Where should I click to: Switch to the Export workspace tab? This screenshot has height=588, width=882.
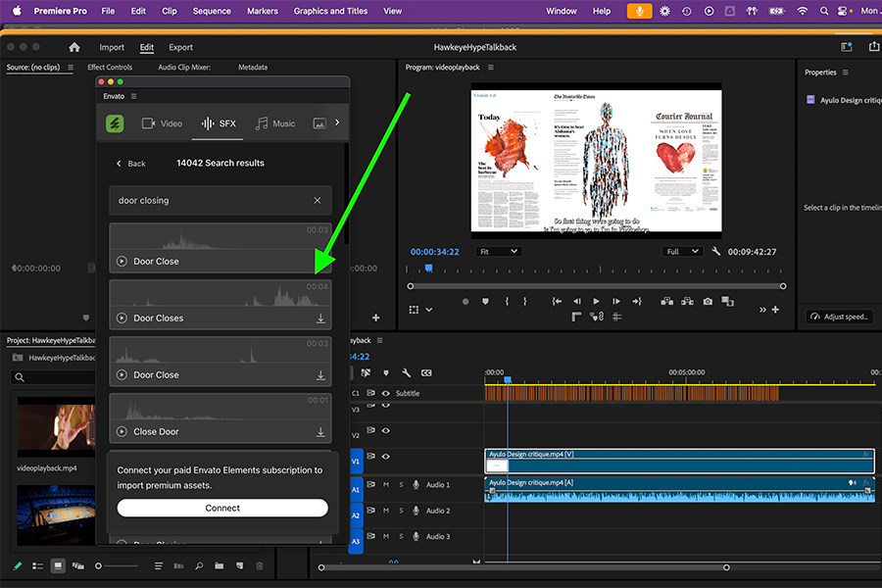click(x=180, y=47)
